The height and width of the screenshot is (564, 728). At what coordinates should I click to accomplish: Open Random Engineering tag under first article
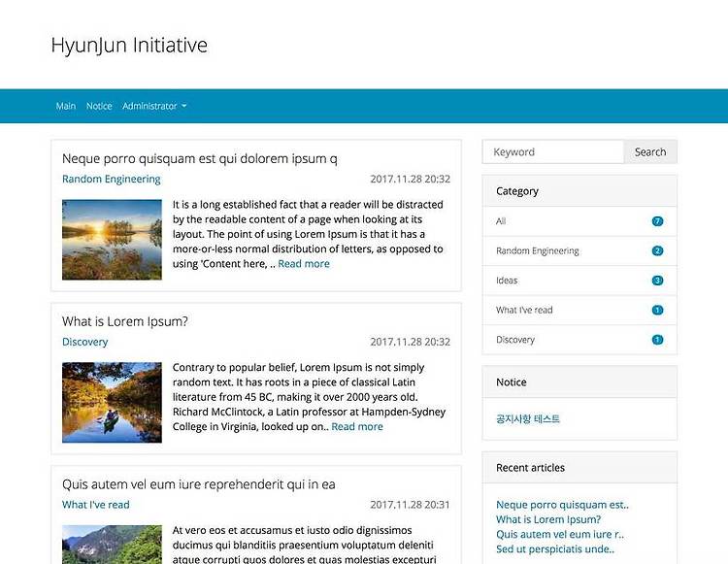pos(112,179)
